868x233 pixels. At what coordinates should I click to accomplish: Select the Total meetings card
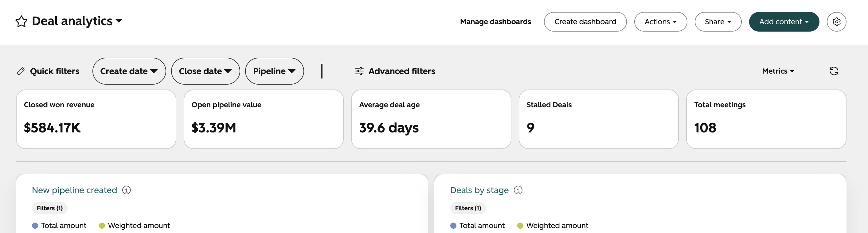click(x=766, y=119)
